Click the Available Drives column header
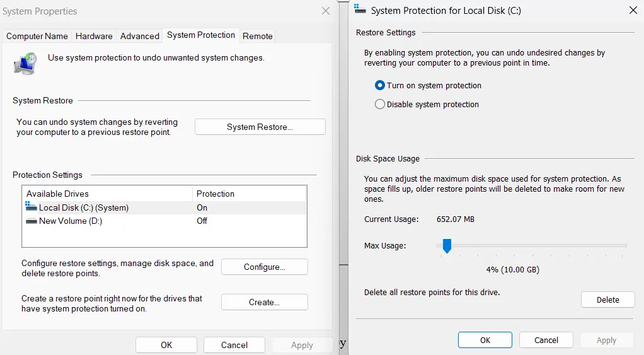Viewport: 644px width, 355px height. [x=107, y=194]
